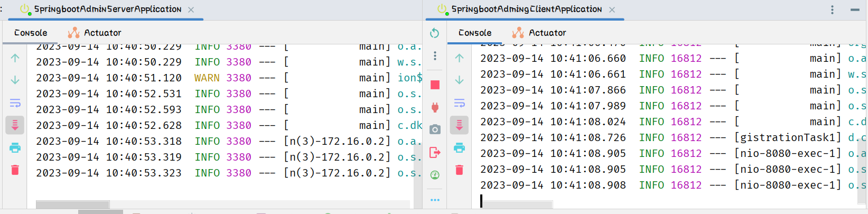Toggle soft-wrap in the client console
The height and width of the screenshot is (214, 868).
tap(459, 103)
